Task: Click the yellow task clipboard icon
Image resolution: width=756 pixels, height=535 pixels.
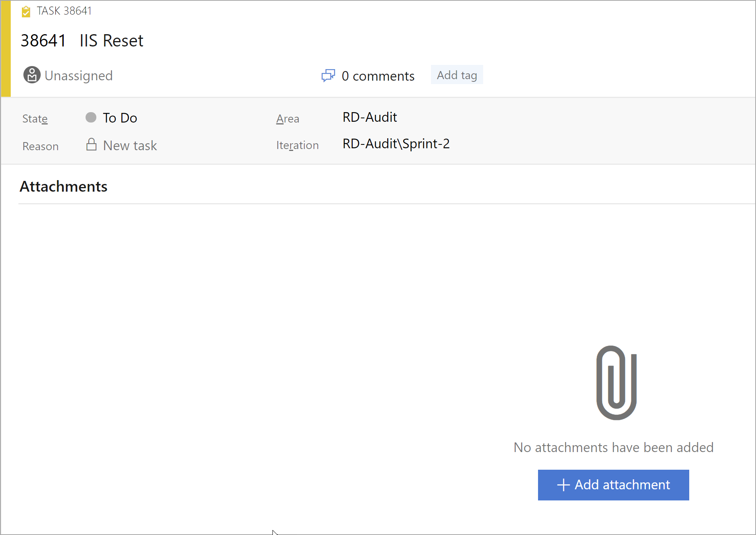Action: point(26,12)
